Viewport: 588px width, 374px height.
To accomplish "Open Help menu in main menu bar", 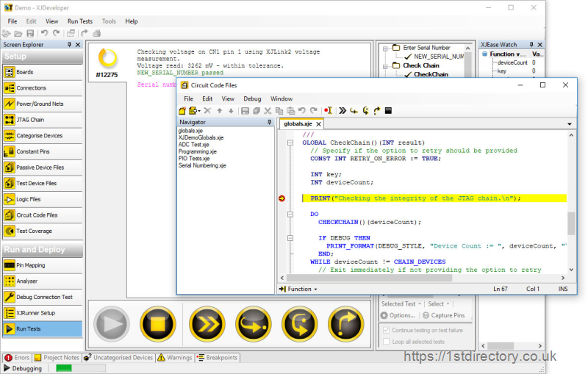I will click(132, 21).
